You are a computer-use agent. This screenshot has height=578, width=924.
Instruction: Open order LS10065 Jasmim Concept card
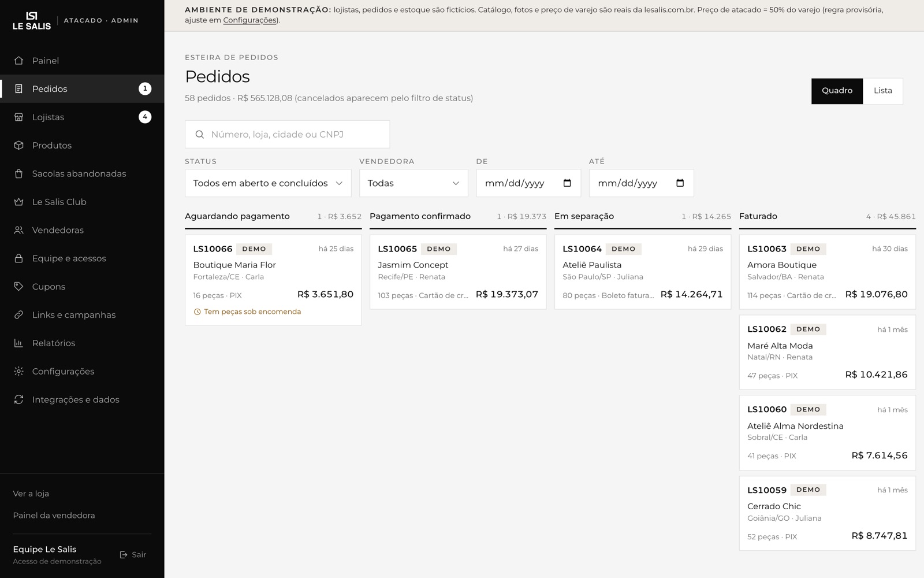[458, 272]
